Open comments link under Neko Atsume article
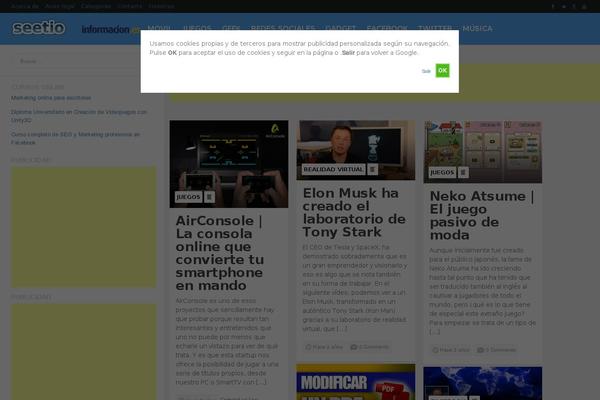This screenshot has width=600, height=400. click(497, 350)
